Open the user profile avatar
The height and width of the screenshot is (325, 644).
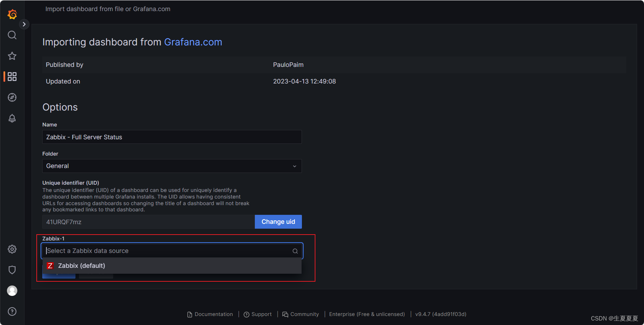coord(12,291)
